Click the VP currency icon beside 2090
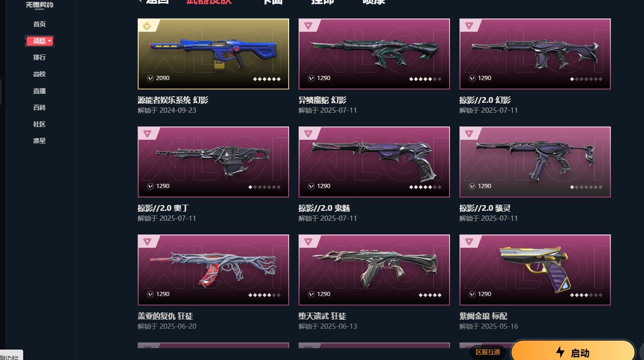 pyautogui.click(x=150, y=78)
